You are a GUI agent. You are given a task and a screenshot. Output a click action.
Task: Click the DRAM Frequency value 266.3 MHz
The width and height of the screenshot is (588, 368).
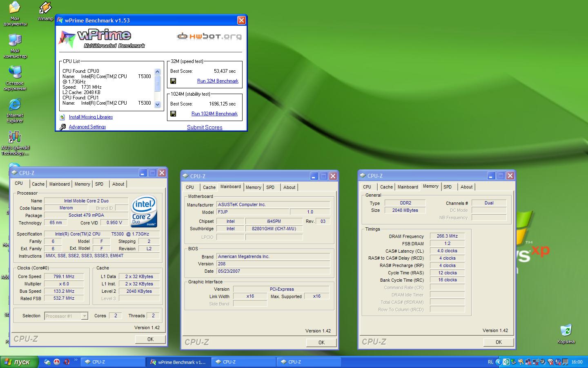point(447,236)
